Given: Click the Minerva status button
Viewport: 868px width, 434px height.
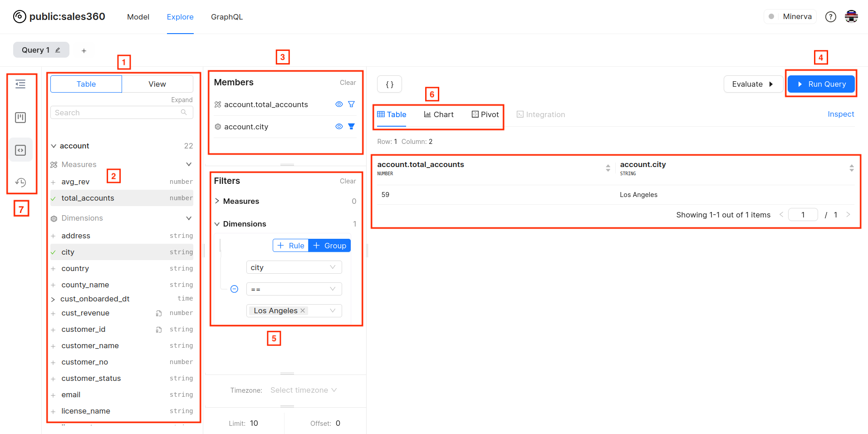Looking at the screenshot, I should pyautogui.click(x=790, y=16).
